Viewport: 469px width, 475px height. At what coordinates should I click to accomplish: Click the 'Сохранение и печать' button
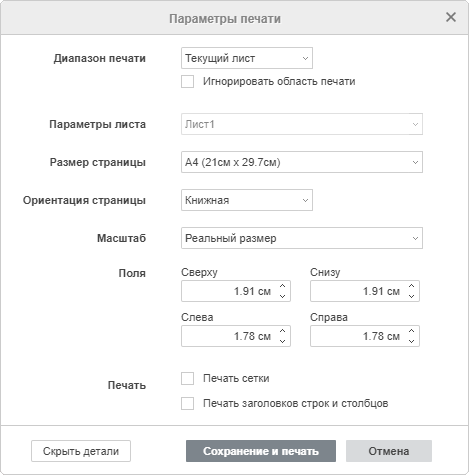pos(261,451)
